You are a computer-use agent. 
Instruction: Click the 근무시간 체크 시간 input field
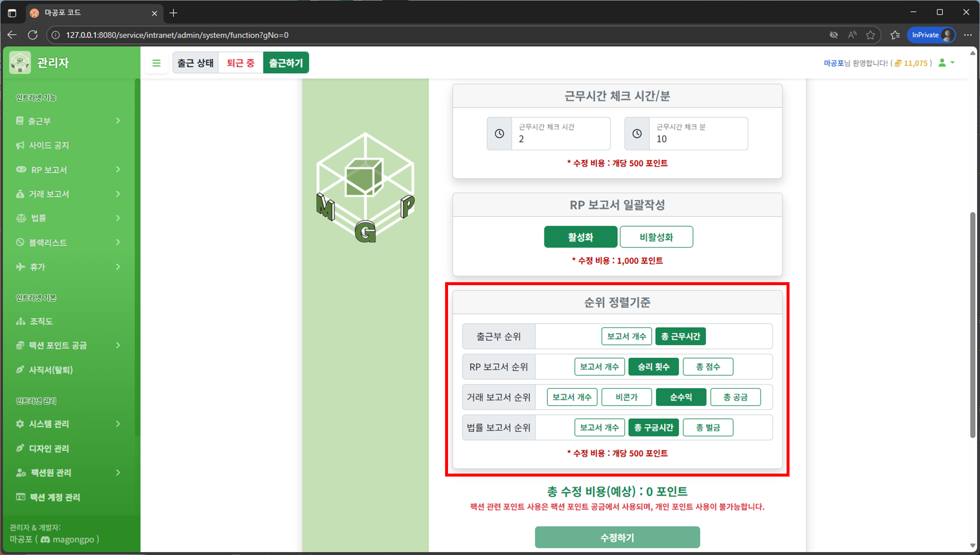(x=561, y=134)
